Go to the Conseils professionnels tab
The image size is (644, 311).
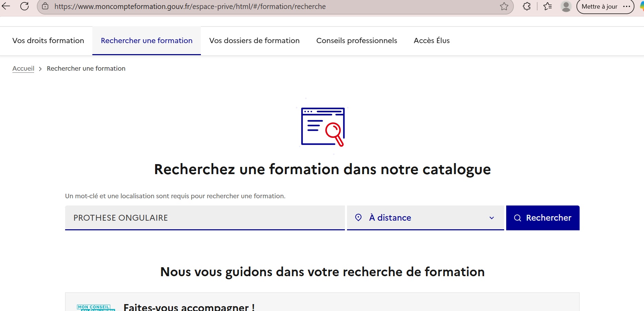(357, 41)
